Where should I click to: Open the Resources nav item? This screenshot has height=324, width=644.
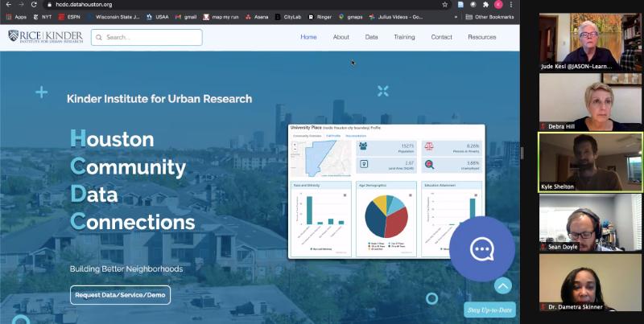481,37
